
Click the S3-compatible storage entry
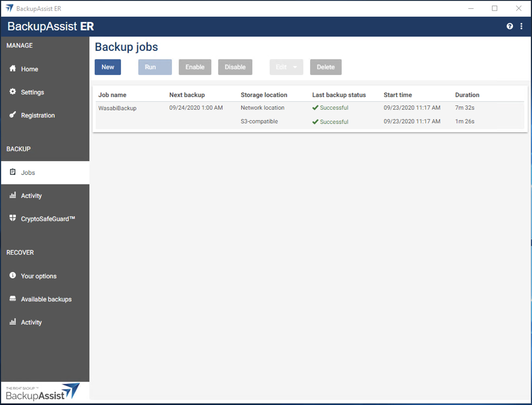(259, 121)
